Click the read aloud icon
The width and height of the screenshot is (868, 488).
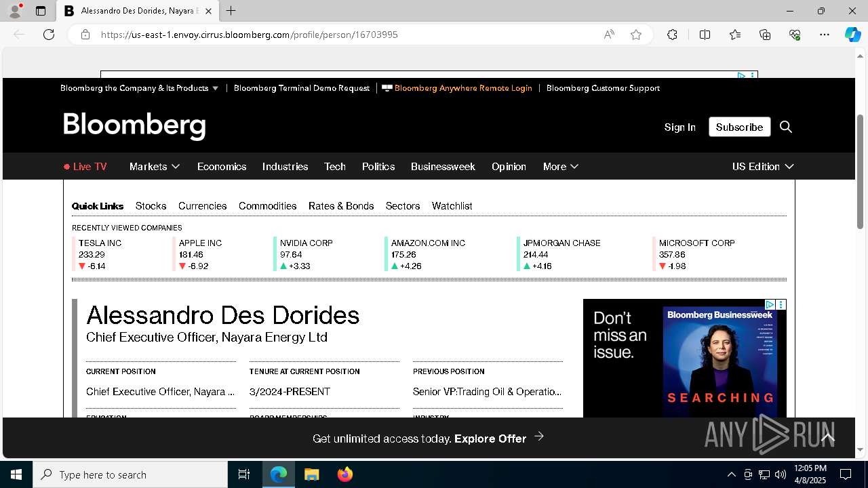click(609, 35)
